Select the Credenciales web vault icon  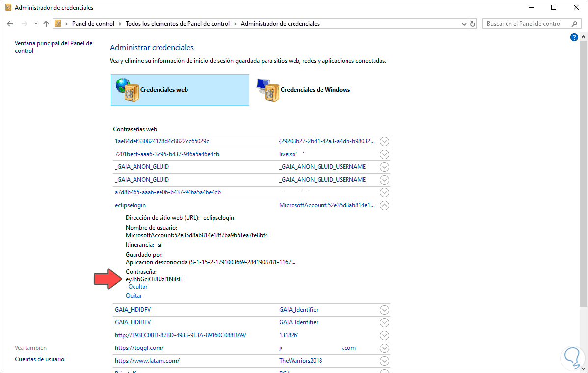click(x=128, y=90)
